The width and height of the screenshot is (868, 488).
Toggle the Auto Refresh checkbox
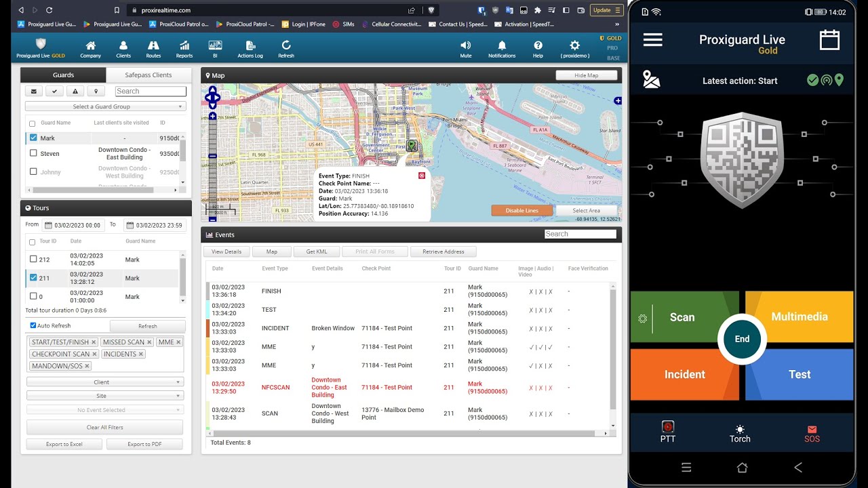click(x=33, y=325)
